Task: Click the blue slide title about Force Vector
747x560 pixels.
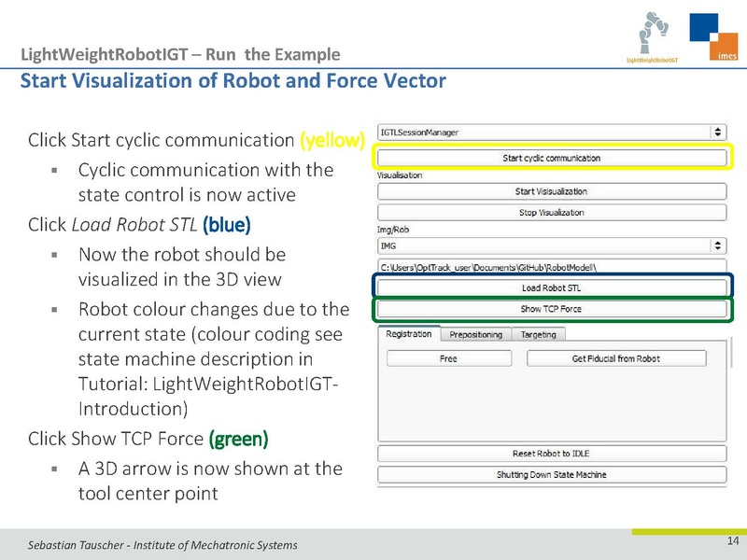Action: pos(233,80)
